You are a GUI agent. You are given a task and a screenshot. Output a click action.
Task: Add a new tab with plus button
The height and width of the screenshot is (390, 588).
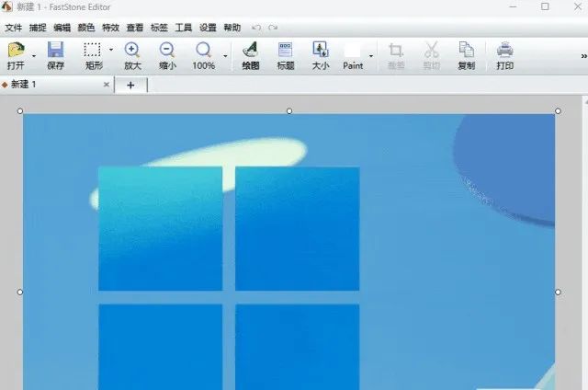point(130,86)
